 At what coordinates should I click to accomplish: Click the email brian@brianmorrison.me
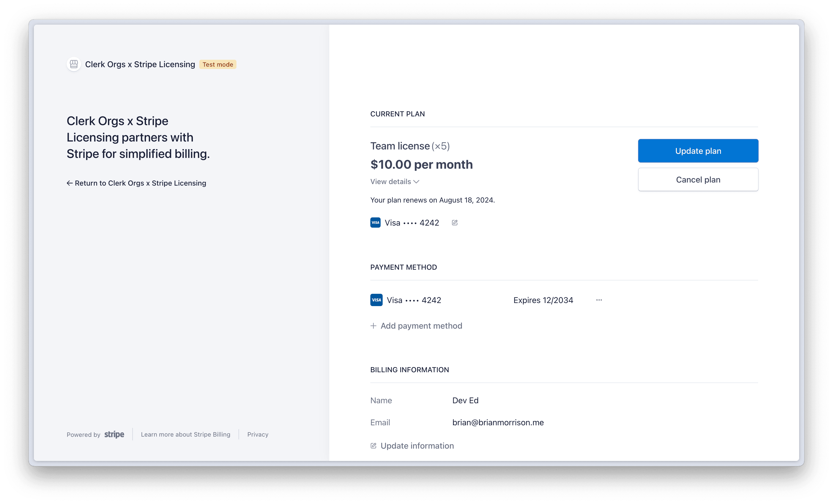[498, 422]
